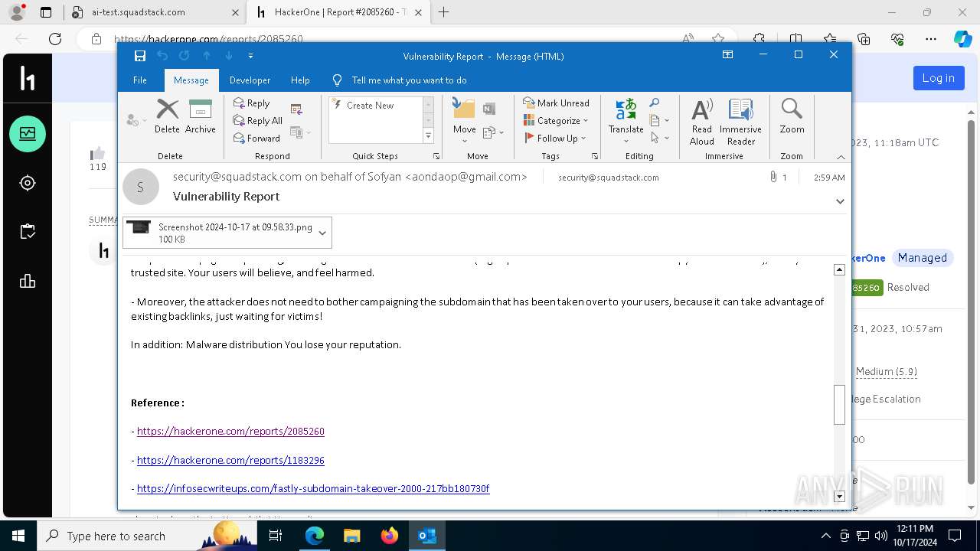Image resolution: width=980 pixels, height=551 pixels.
Task: Save the message with the floppy disk icon
Action: coord(139,56)
